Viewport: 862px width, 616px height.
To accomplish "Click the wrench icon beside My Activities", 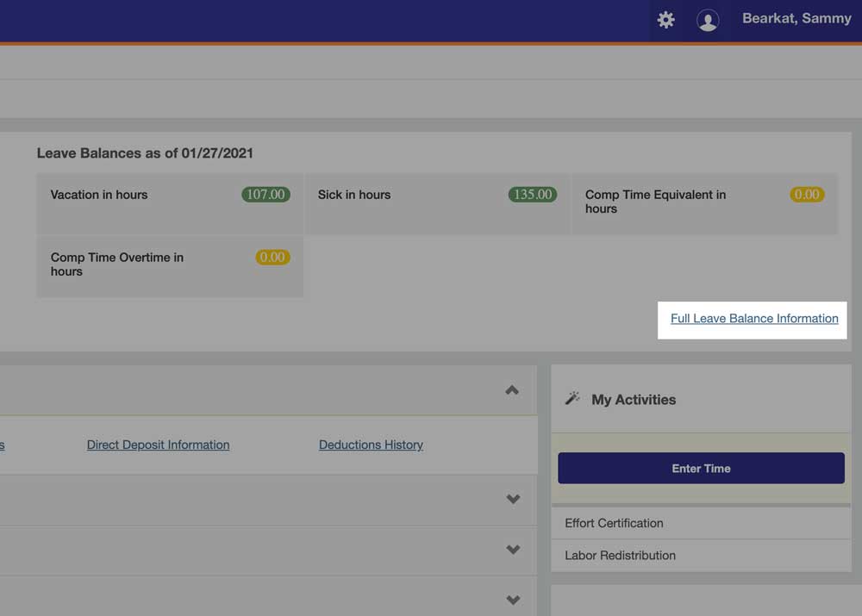I will pyautogui.click(x=572, y=398).
